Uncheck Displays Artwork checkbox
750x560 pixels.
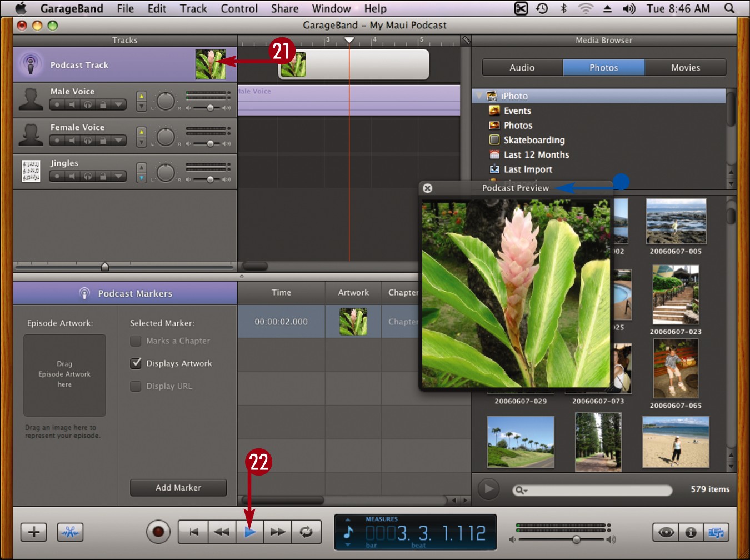pos(136,363)
